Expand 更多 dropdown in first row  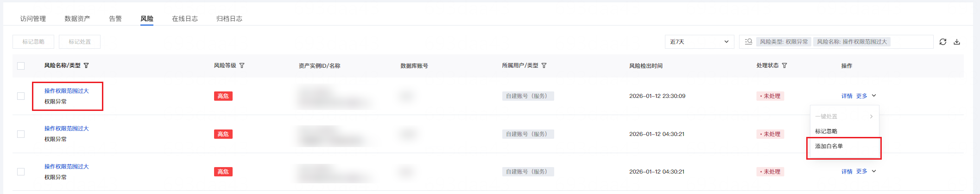[866, 96]
